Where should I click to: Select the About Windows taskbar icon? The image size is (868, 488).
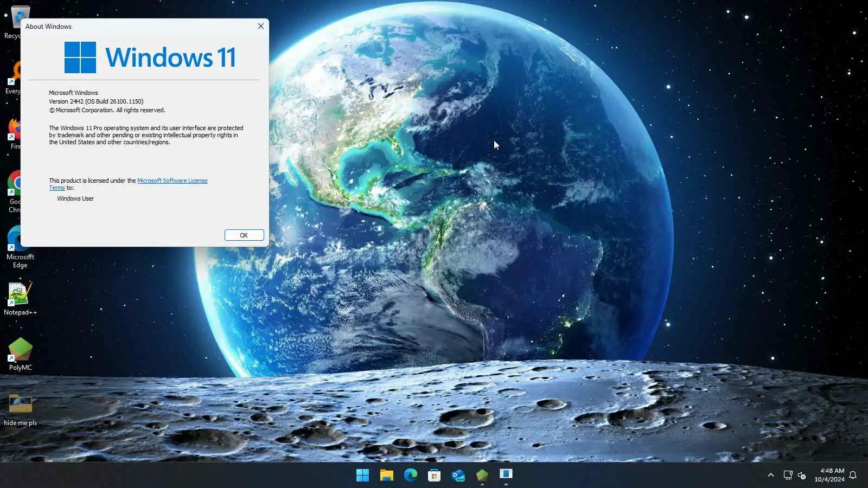click(506, 476)
